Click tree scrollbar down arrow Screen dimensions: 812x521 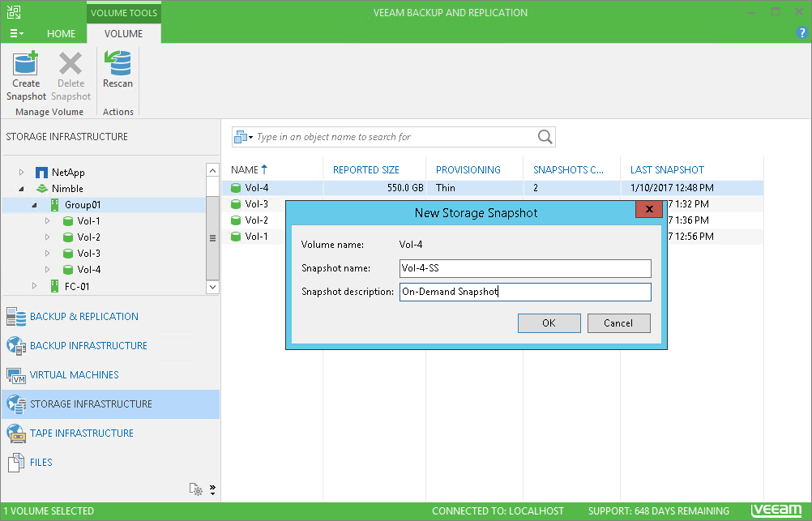212,287
